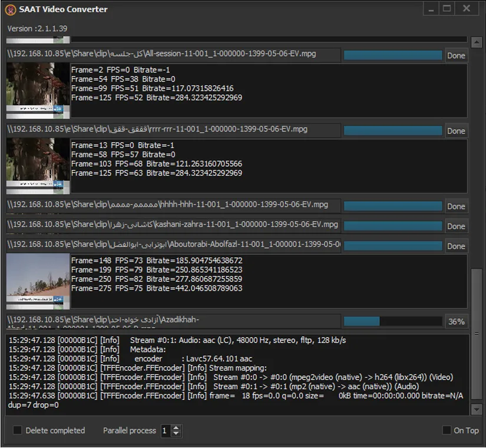Click progress bar of Aboutorabi-Abolfazl file
This screenshot has width=486, height=448.
[393, 246]
